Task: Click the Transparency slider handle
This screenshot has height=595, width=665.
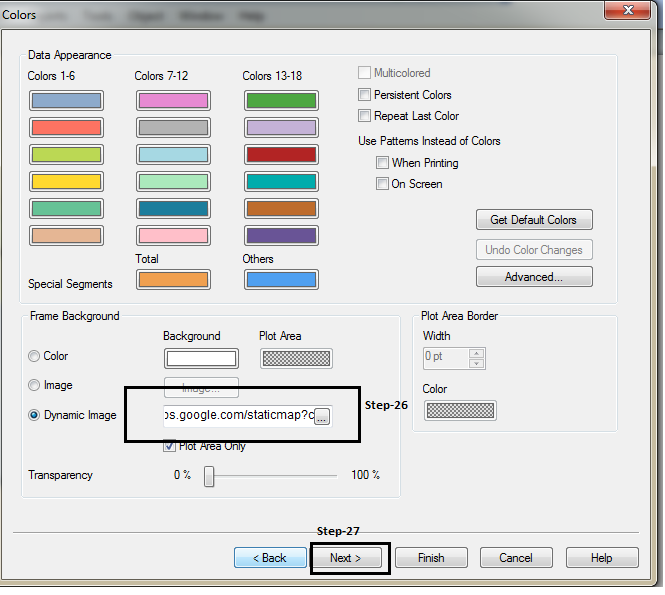Action: pyautogui.click(x=209, y=477)
